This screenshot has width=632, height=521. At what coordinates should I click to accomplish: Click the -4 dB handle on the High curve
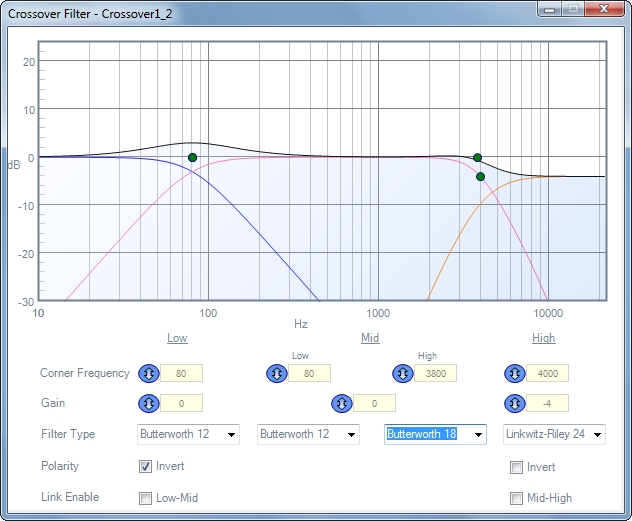480,176
